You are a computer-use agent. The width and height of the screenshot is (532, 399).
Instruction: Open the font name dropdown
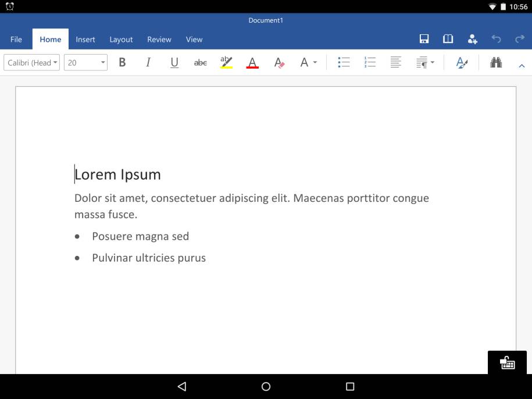31,62
